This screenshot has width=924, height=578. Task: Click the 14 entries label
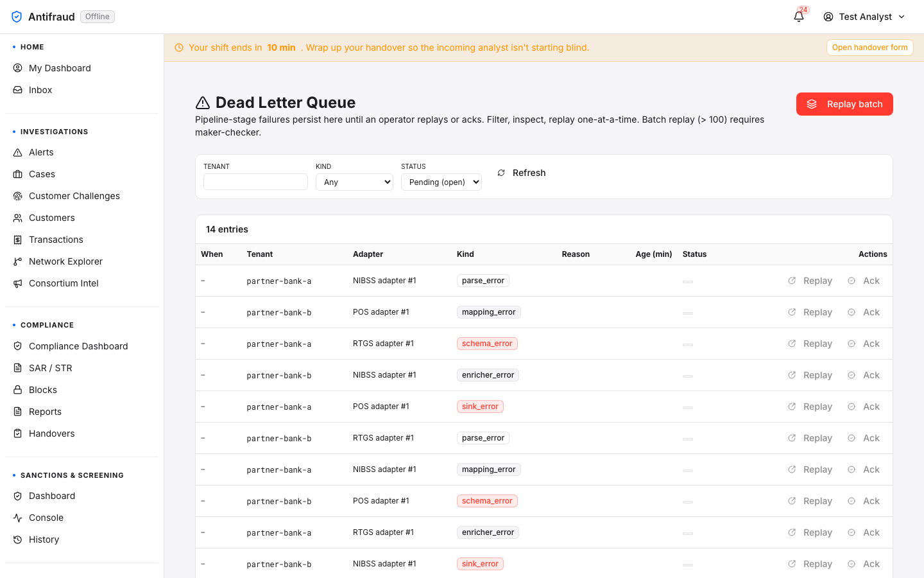coord(227,229)
